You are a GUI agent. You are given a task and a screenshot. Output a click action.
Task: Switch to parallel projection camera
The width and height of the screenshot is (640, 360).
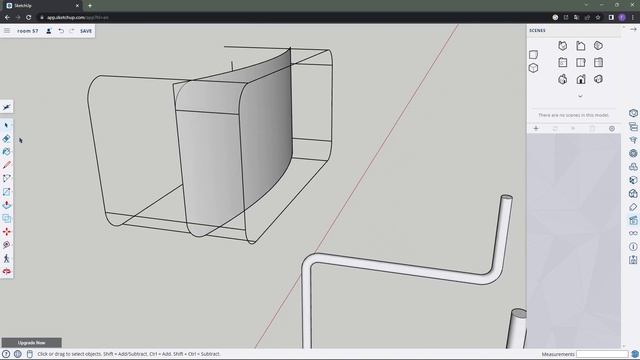(x=533, y=55)
